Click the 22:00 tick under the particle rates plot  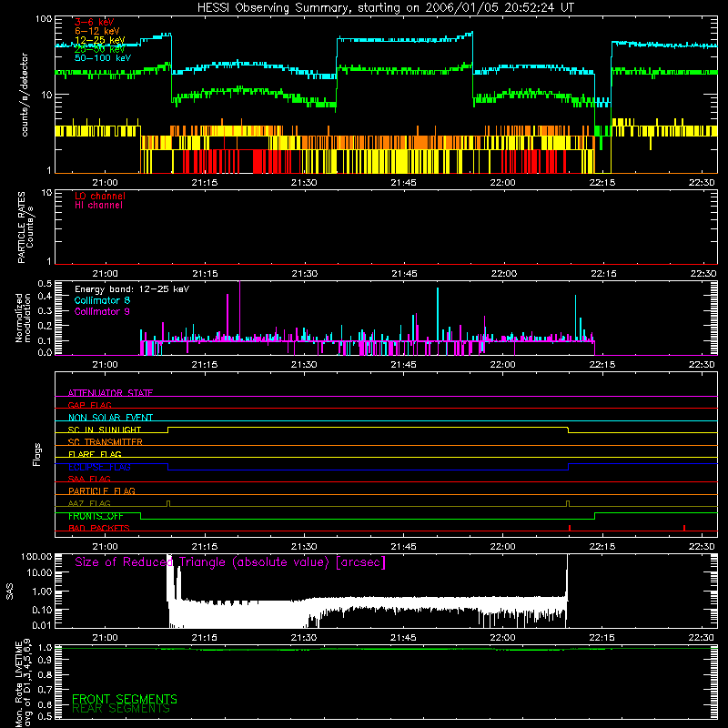pos(504,274)
